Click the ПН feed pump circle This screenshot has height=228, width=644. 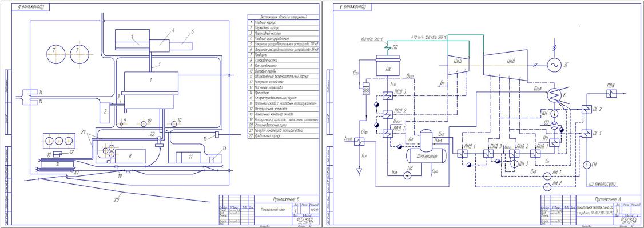pos(407,175)
